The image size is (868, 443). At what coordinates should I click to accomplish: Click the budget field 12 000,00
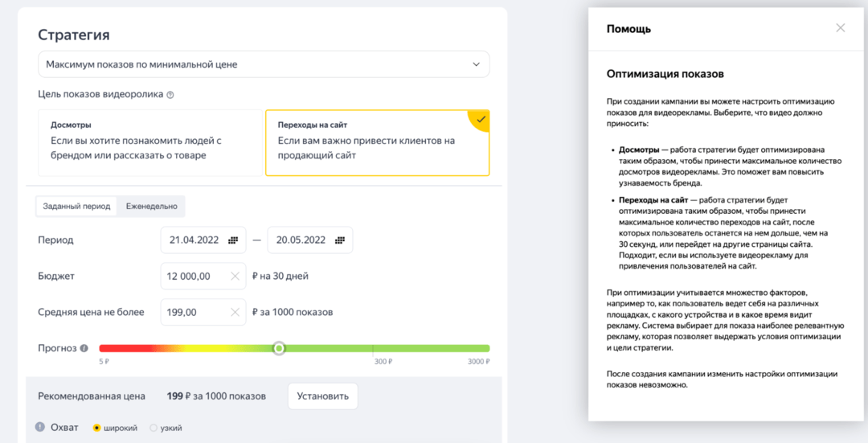point(203,276)
